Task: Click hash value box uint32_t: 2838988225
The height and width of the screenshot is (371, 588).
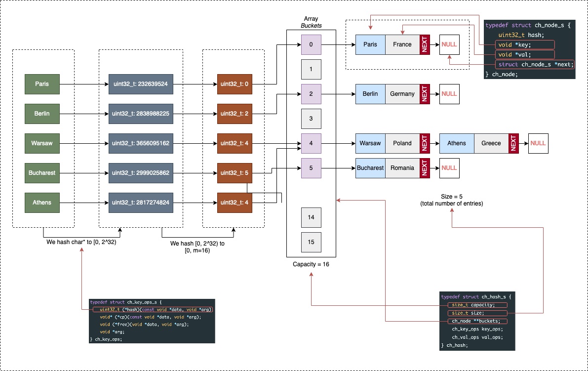Action: click(x=140, y=114)
